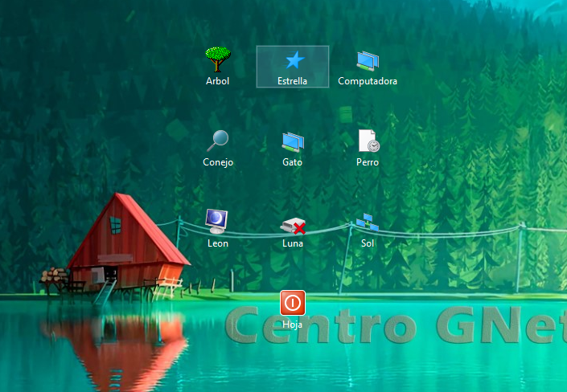Select the Arbol tree icon

pos(218,59)
